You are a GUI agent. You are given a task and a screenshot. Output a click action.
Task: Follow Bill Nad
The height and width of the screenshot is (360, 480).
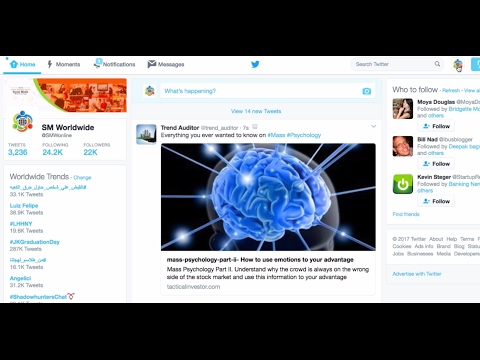[x=436, y=164]
